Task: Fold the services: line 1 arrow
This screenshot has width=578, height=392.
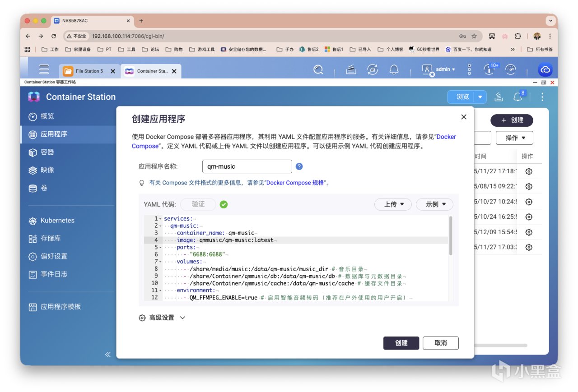Action: coord(161,219)
